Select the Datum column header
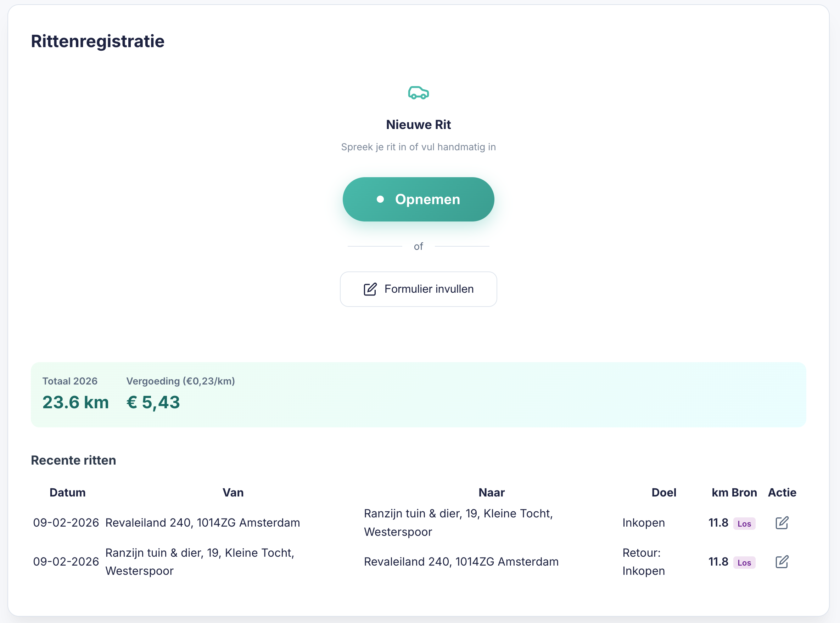Image resolution: width=840 pixels, height=623 pixels. pyautogui.click(x=67, y=493)
